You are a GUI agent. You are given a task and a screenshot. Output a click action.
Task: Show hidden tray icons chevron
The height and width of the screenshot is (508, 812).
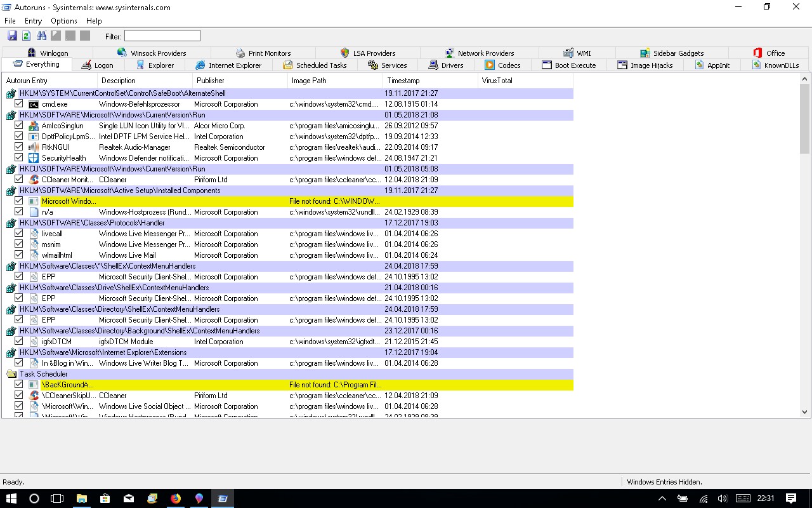662,498
